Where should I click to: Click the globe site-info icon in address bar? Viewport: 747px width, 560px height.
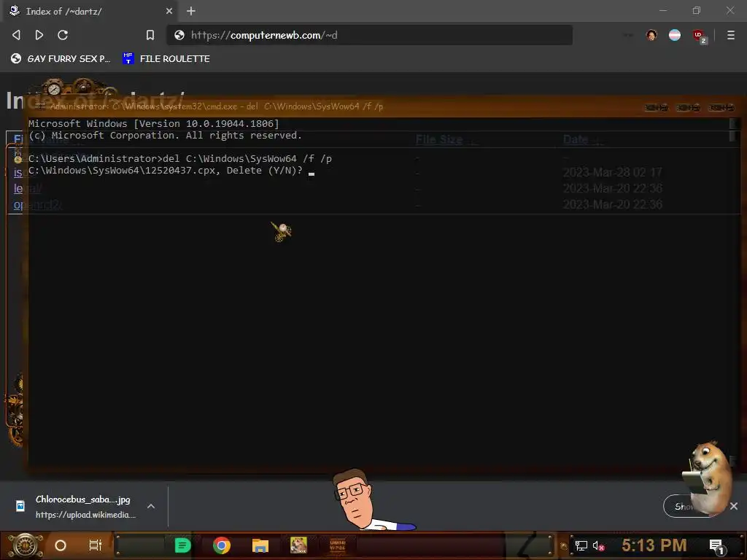coord(179,35)
